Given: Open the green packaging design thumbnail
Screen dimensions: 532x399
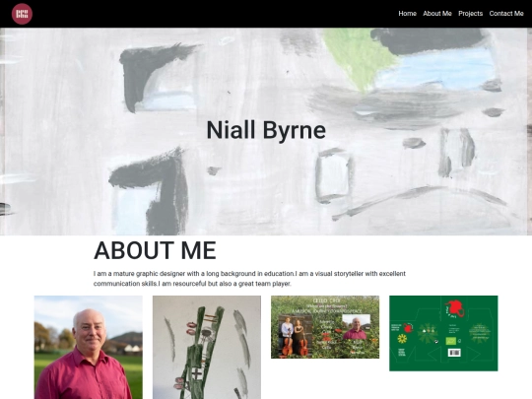Looking at the screenshot, I should pos(443,333).
